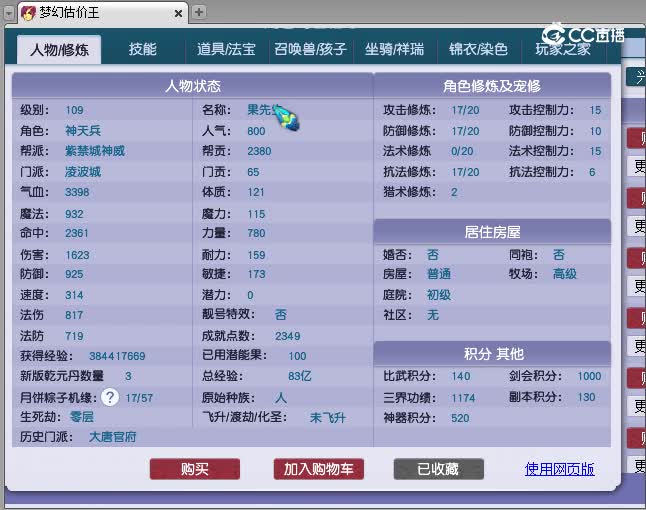Select the 防御 value 925
The width and height of the screenshot is (646, 510).
[x=74, y=274]
